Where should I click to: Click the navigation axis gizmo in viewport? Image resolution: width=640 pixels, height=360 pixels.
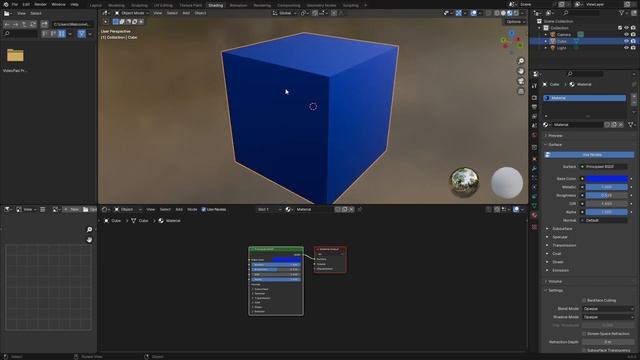click(511, 41)
